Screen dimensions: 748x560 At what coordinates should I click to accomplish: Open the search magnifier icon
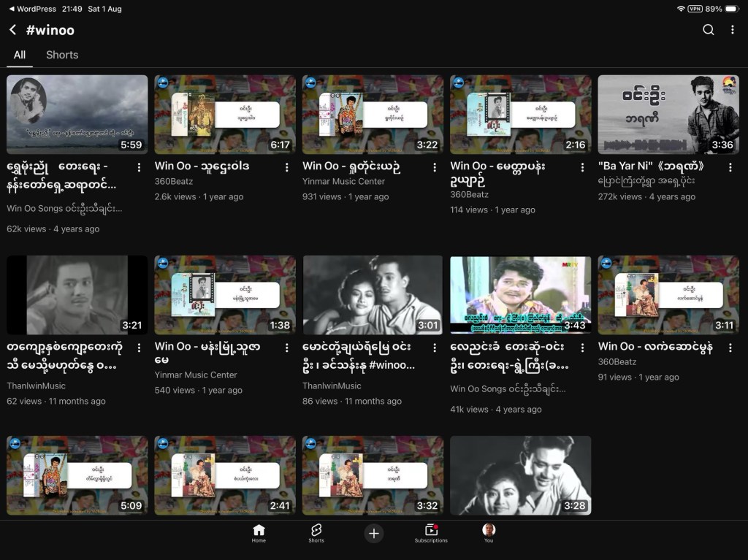click(709, 30)
